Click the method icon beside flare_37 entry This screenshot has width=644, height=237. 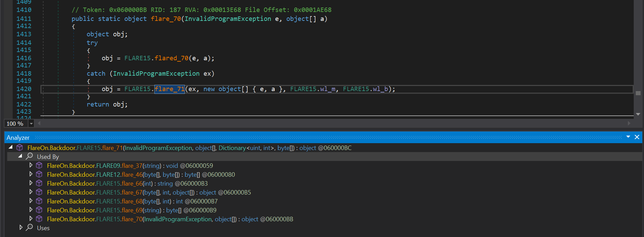[x=39, y=165]
